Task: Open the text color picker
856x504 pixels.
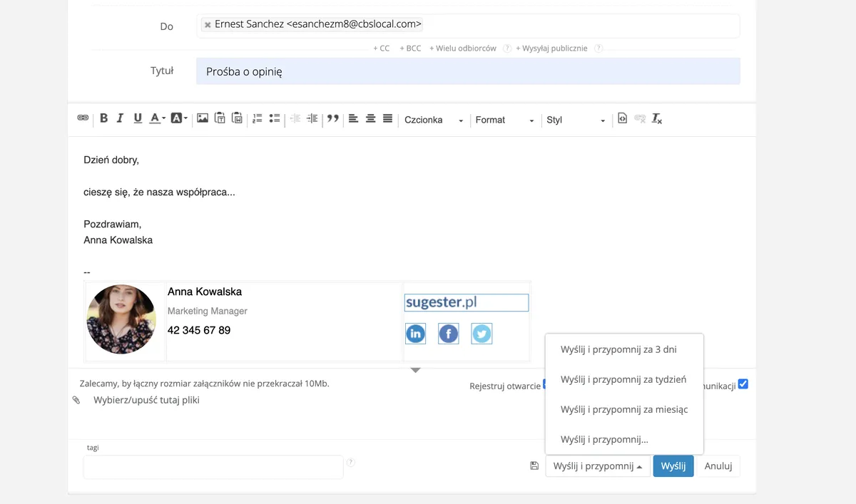Action: pyautogui.click(x=158, y=118)
